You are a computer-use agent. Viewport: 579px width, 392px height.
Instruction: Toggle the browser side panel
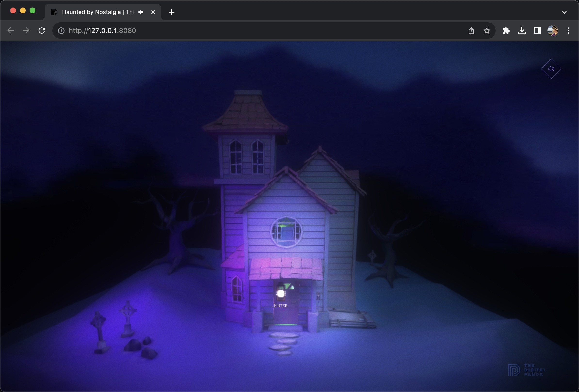coord(537,31)
